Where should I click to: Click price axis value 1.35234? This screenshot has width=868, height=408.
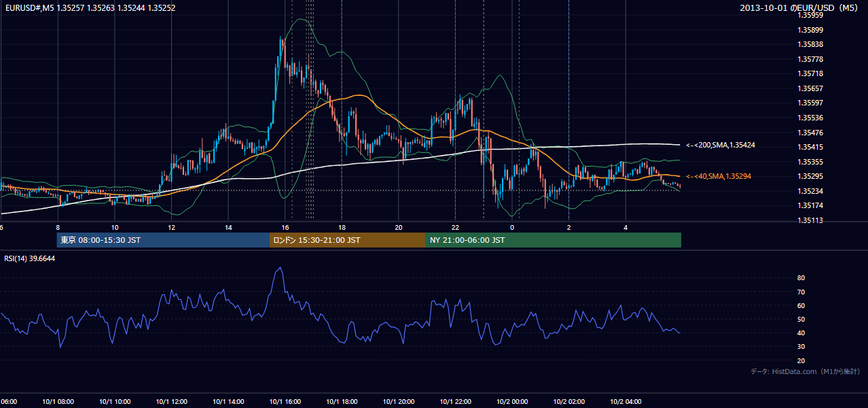pyautogui.click(x=811, y=191)
